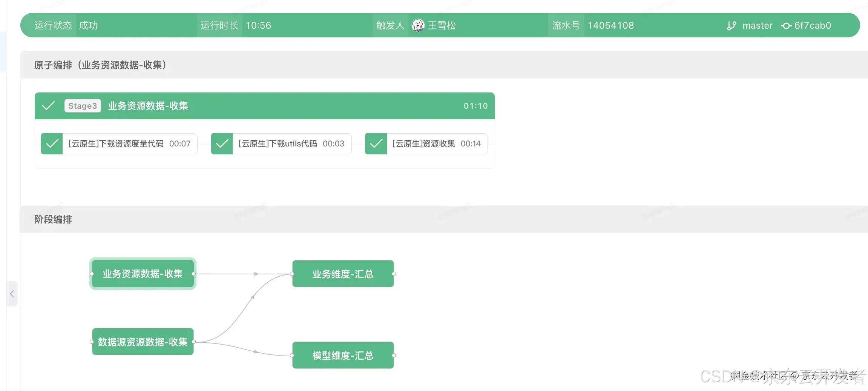Viewport: 868px width, 391px height.
Task: Click the 运行状态 success indicator
Action: pyautogui.click(x=88, y=25)
